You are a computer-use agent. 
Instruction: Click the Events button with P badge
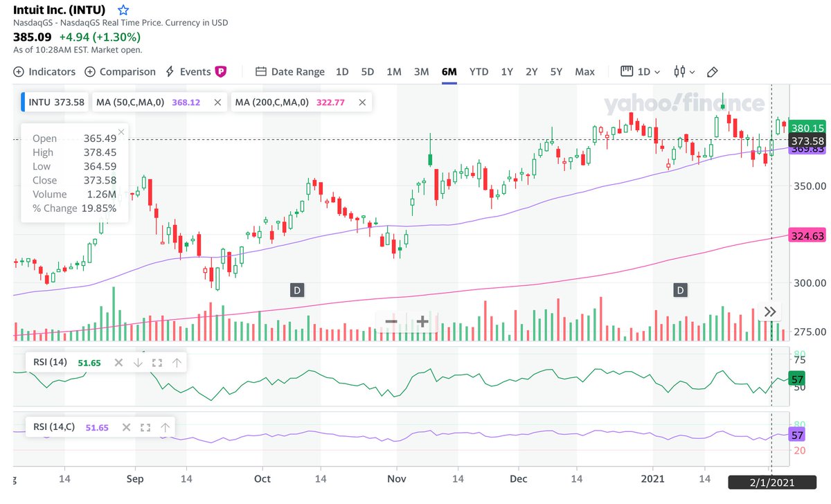click(x=196, y=71)
